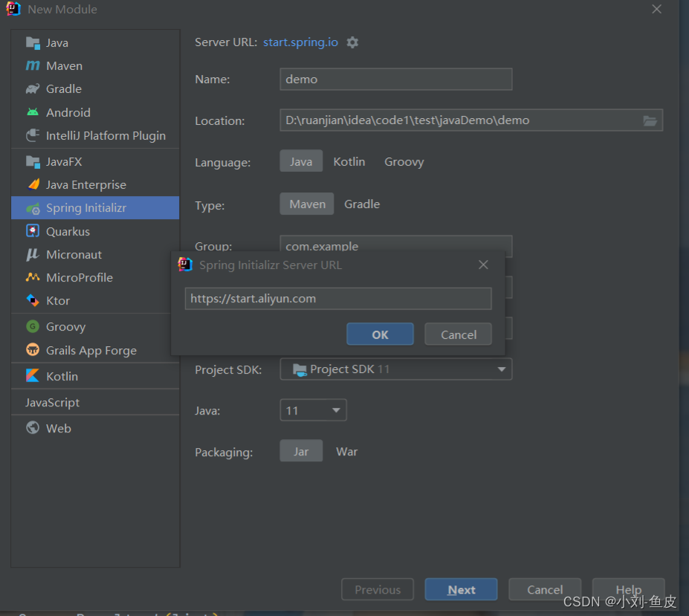Click the Spring Initializr leaf icon
Viewport: 689px width, 616px height.
click(x=33, y=208)
